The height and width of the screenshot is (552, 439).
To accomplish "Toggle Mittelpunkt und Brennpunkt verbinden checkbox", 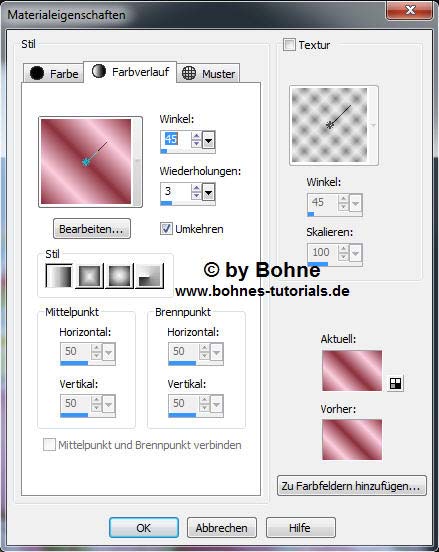I will [49, 445].
